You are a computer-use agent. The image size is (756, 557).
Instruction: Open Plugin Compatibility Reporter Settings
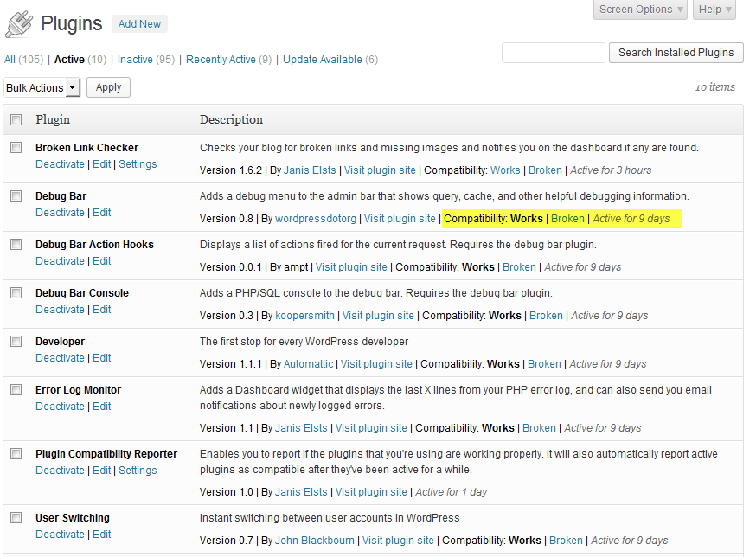click(x=138, y=471)
